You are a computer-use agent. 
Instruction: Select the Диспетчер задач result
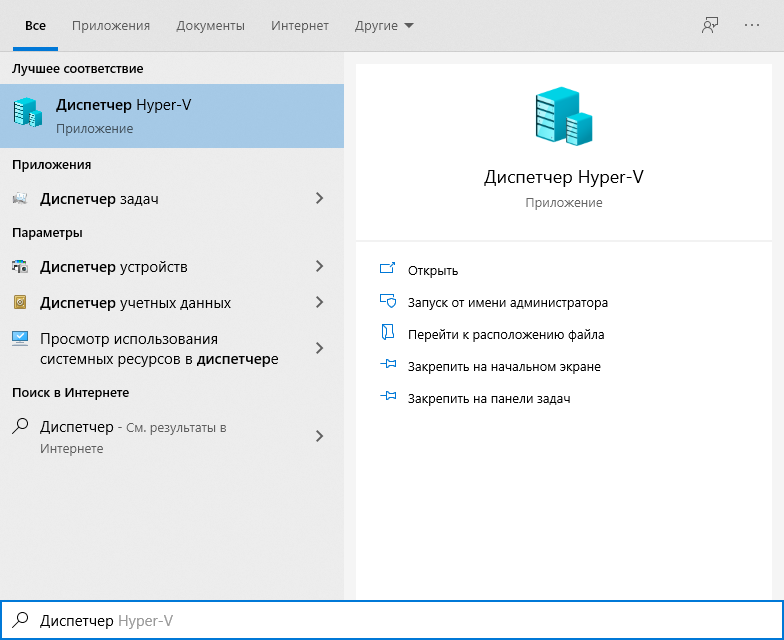coord(172,198)
